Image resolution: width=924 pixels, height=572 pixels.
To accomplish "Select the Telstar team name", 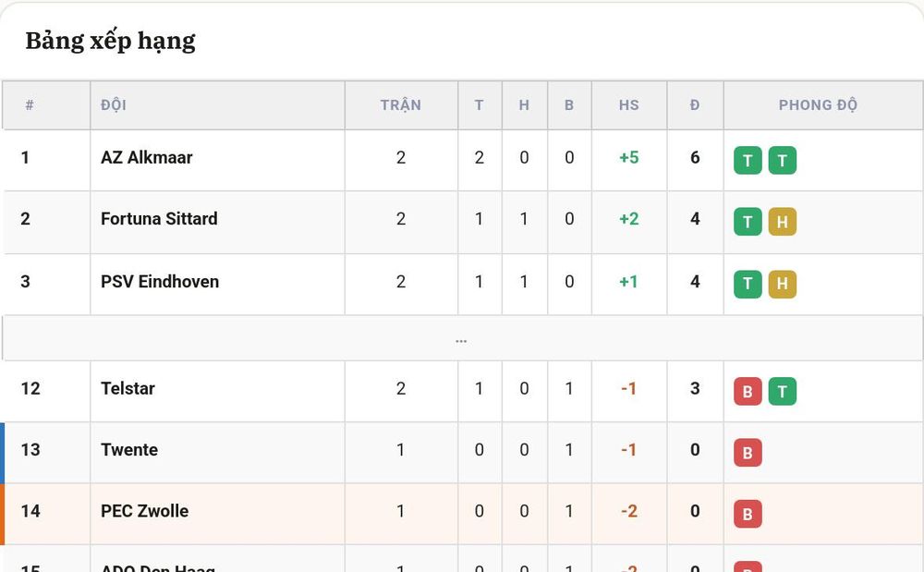I will 128,389.
